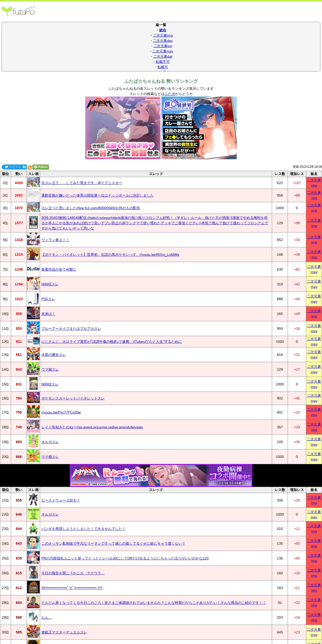Open the 二次元裏dat board link
This screenshot has height=644, width=322.
pos(163,56)
